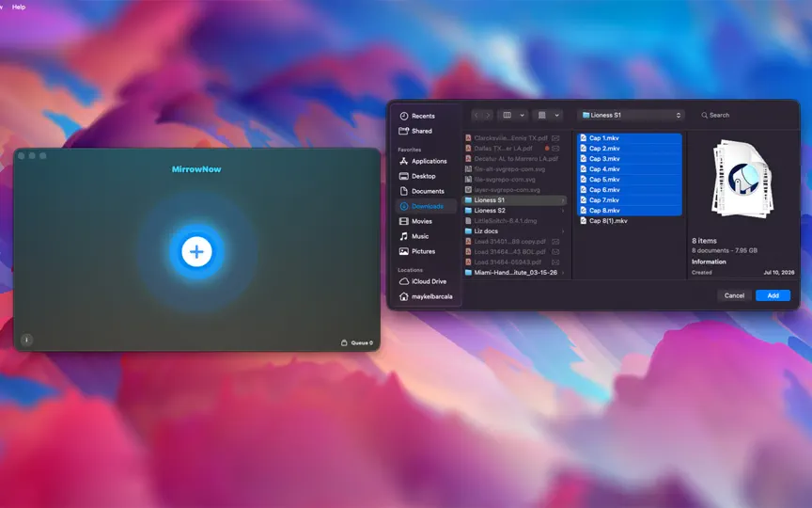812x508 pixels.
Task: Click the group-by grid icon
Action: (542, 115)
